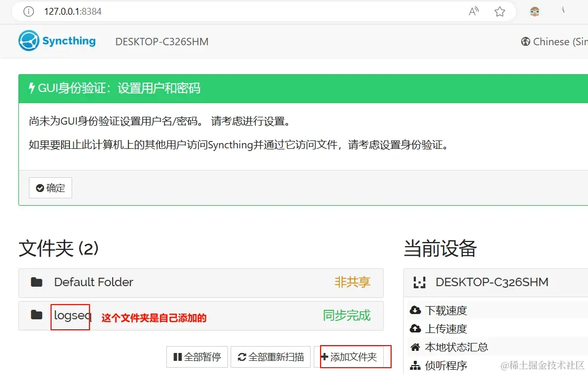Click the folder icon next to Default Folder
Image resolution: width=588 pixels, height=374 pixels.
(x=36, y=282)
